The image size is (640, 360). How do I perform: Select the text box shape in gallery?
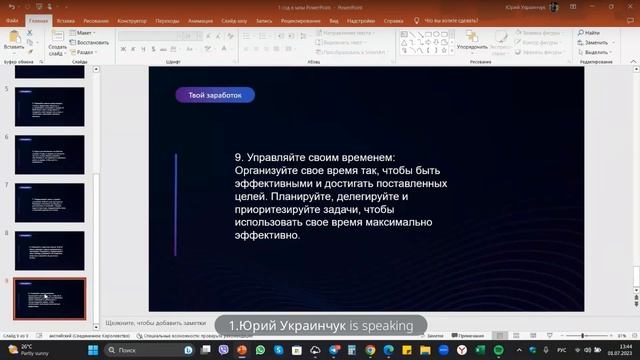[404, 34]
